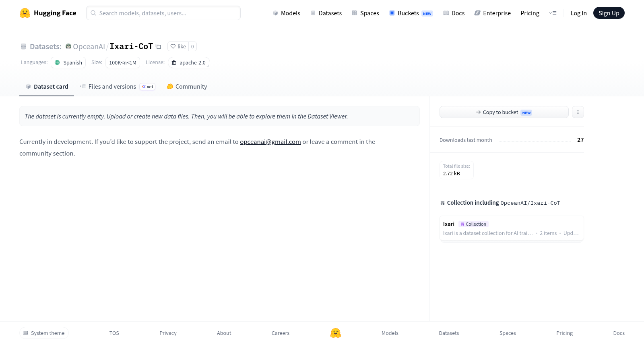This screenshot has width=644, height=347.
Task: Click the datasets stack icon beside Datasets:
Action: click(23, 46)
